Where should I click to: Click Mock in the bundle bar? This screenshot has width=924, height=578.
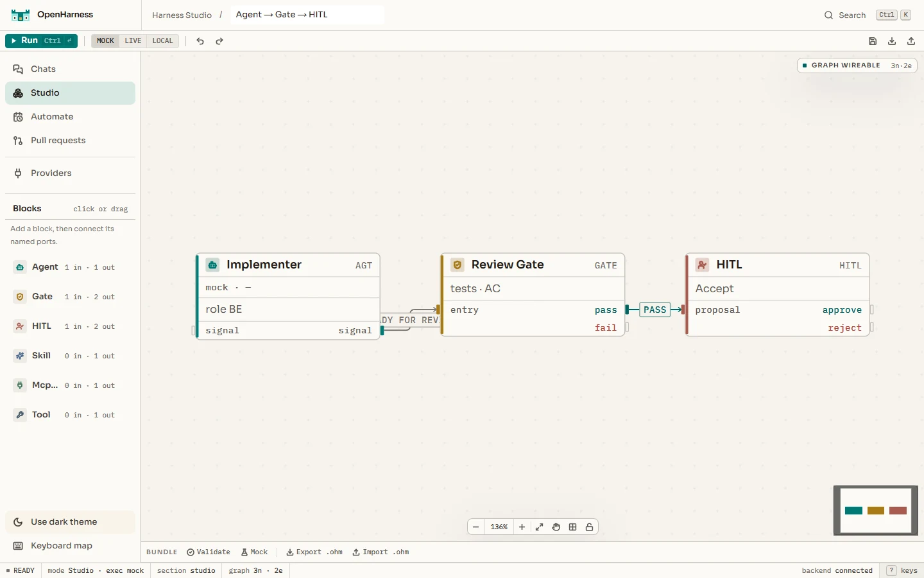(x=255, y=552)
